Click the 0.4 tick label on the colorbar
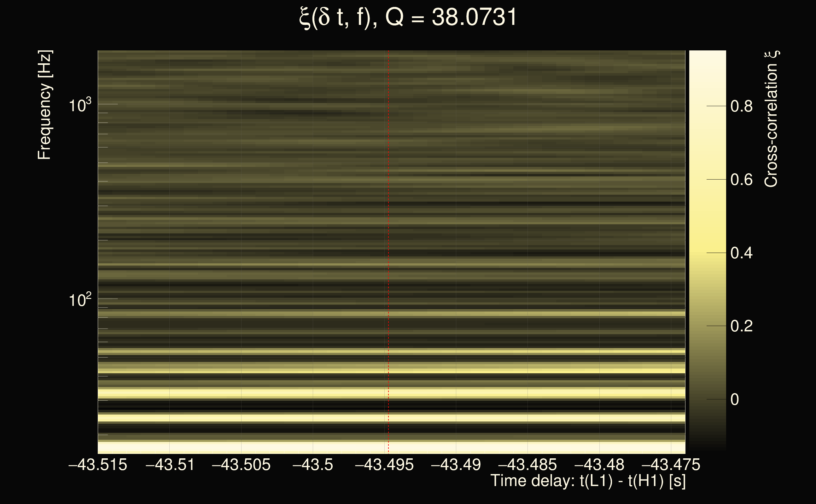This screenshot has height=504, width=816. coord(741,253)
